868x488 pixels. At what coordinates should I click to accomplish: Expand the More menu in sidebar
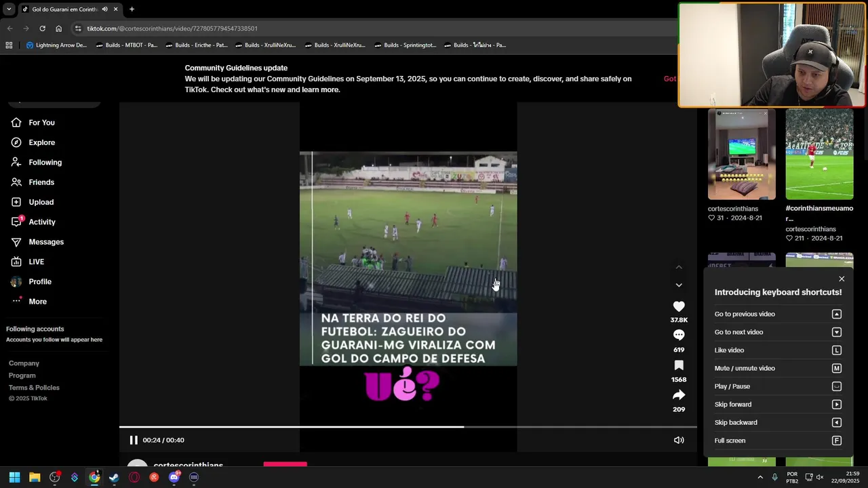click(37, 302)
